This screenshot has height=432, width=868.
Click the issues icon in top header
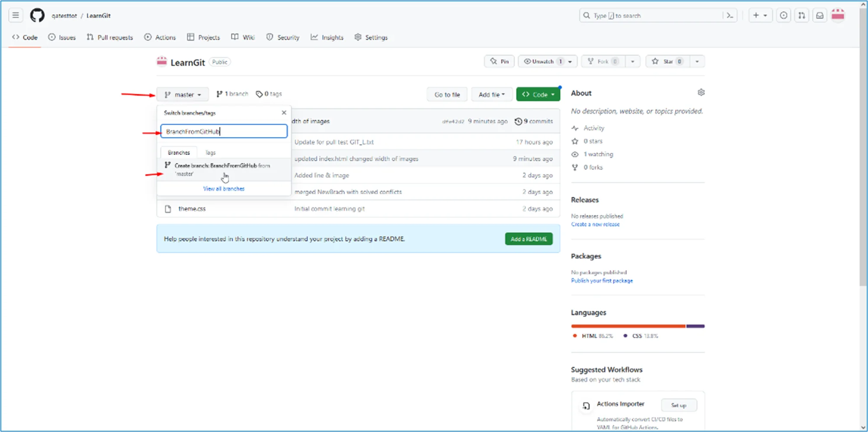[783, 16]
